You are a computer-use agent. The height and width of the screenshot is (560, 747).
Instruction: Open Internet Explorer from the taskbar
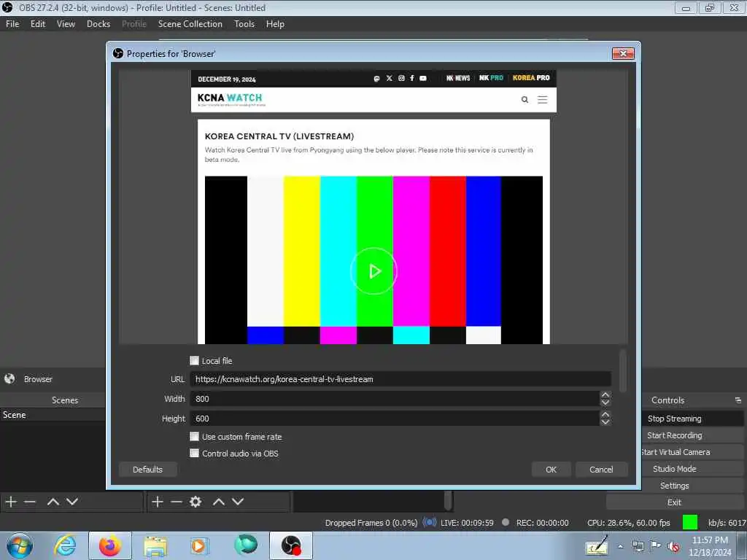pyautogui.click(x=65, y=545)
